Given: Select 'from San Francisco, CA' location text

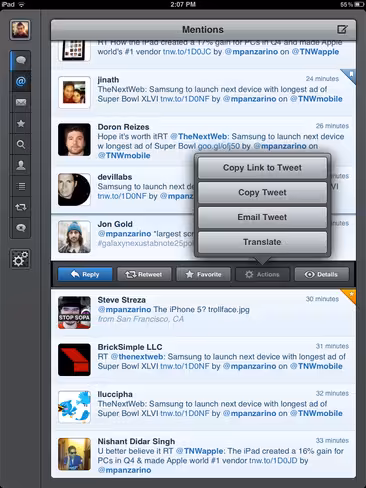Looking at the screenshot, I should click(141, 319).
